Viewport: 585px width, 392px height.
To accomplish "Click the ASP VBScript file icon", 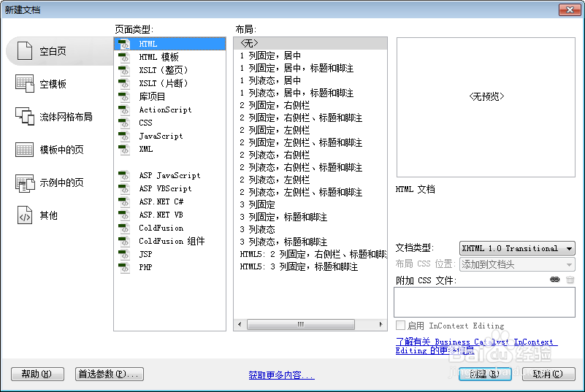I will pos(124,188).
